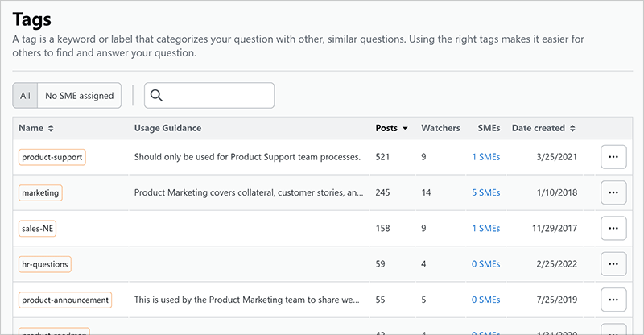The image size is (644, 335).
Task: Open the more options menu for product-announcement
Action: [613, 300]
